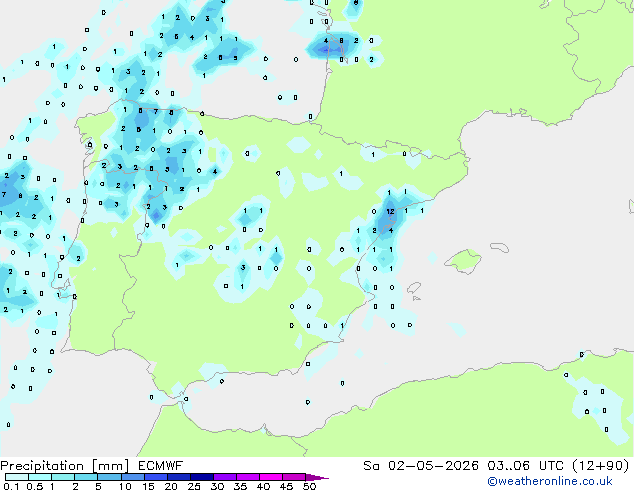Click the '(12+90)' forecast run text
Image resolution: width=634 pixels, height=490 pixels.
point(600,466)
